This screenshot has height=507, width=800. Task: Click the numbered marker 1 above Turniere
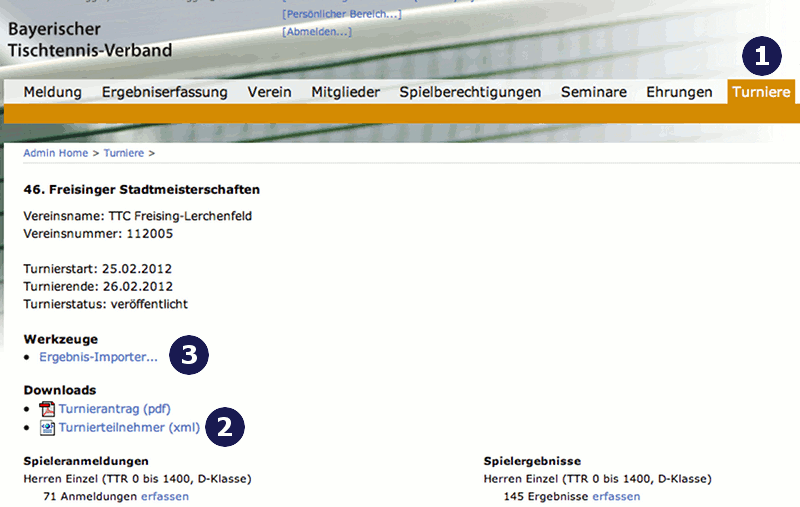click(x=761, y=56)
